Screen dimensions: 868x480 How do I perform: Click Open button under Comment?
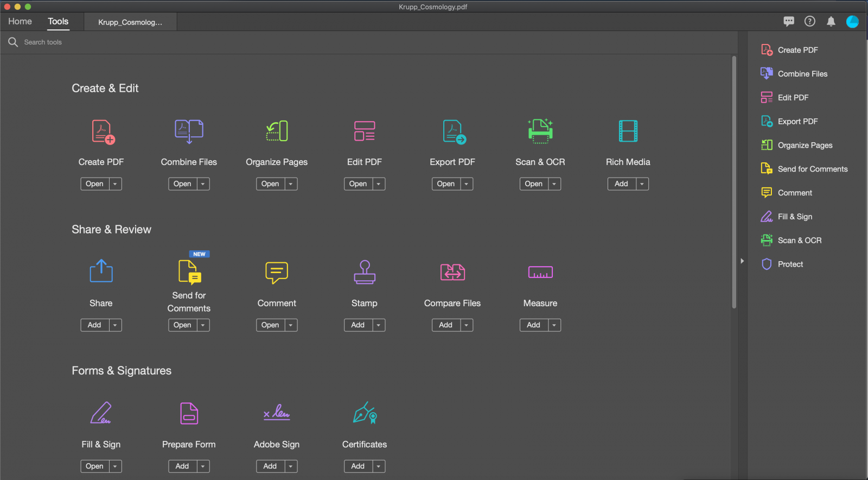click(270, 325)
